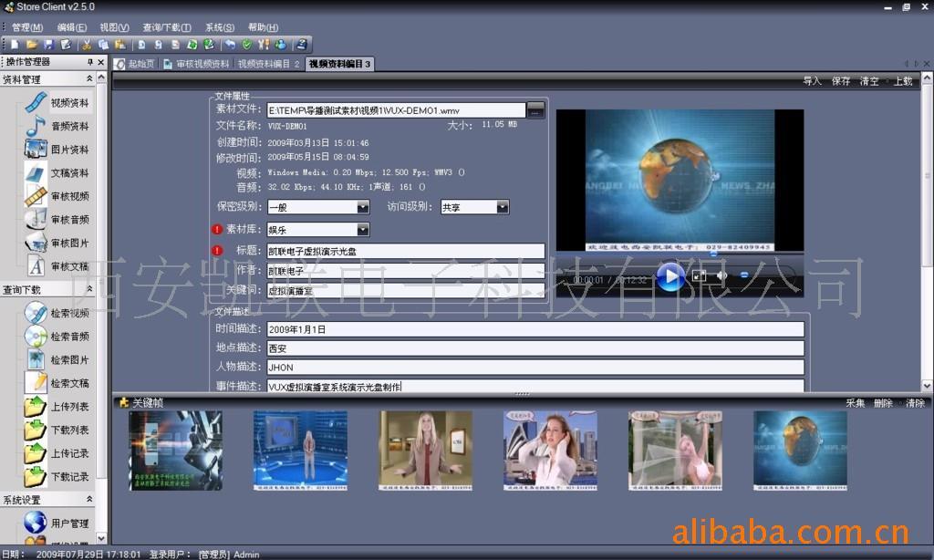Click the 清空 button
Image resolution: width=934 pixels, height=560 pixels.
(869, 81)
